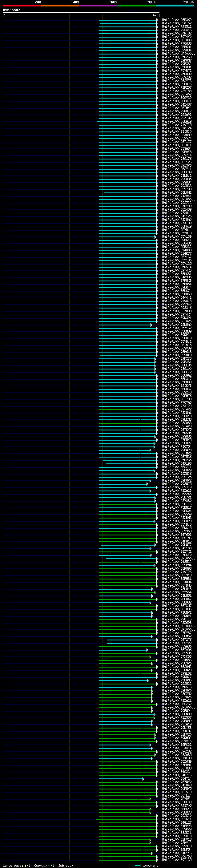Open hit UniRef100_B9SUW4
This screenshot has height=868, width=197.
point(177,50)
